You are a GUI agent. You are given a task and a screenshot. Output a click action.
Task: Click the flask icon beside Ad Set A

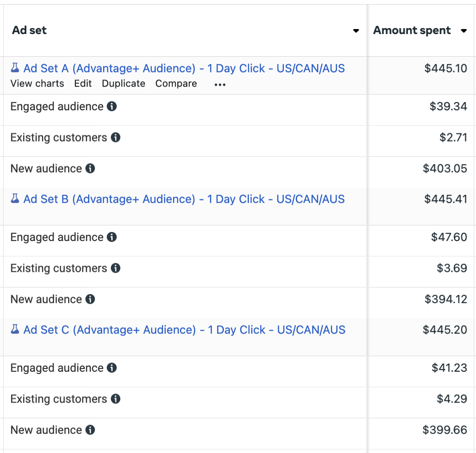pos(15,68)
